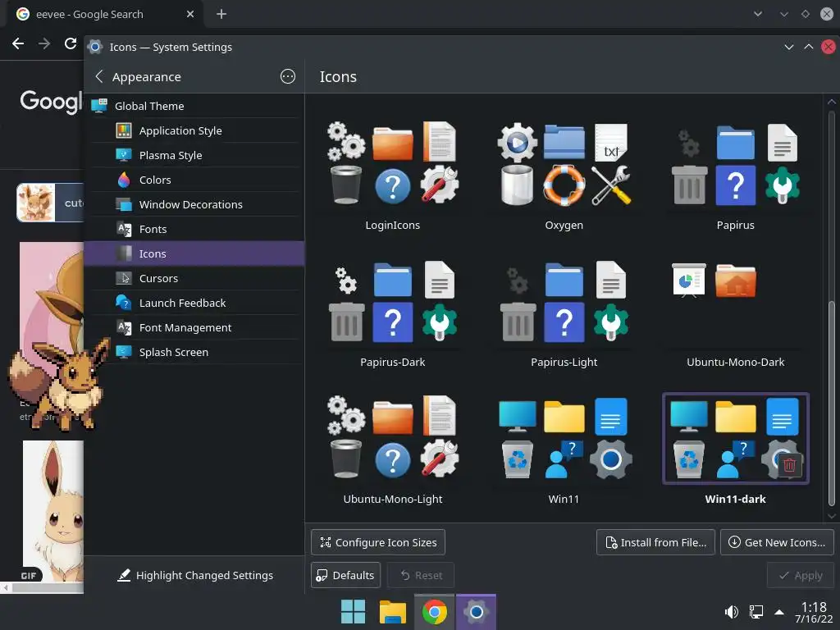Minimize the System Settings window
This screenshot has height=630, width=840.
pos(788,47)
